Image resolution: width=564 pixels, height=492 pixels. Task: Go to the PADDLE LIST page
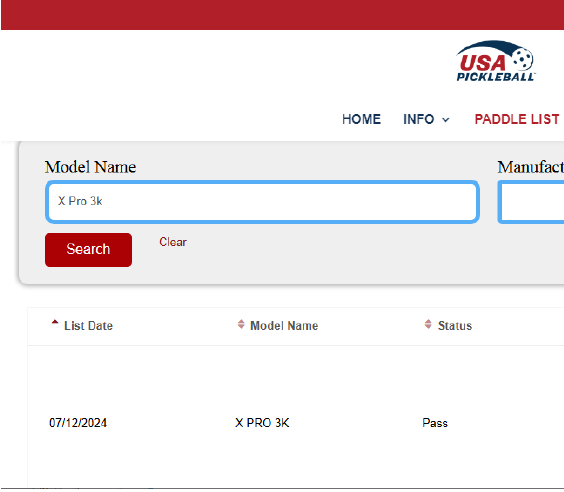tap(517, 119)
